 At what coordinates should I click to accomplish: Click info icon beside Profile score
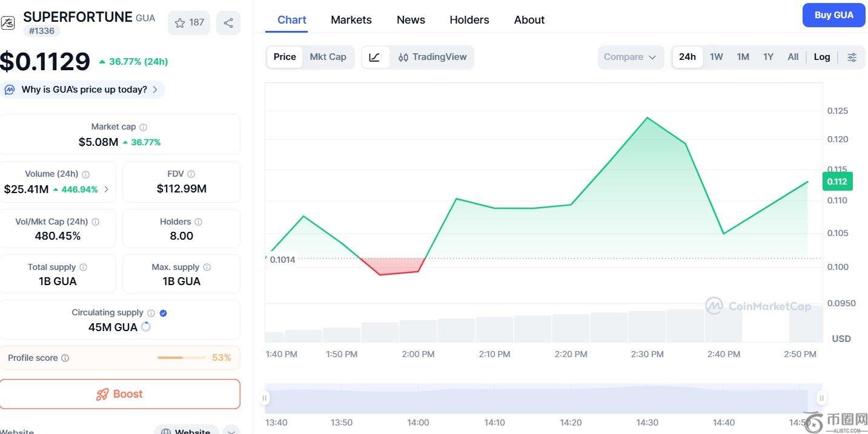[x=65, y=358]
